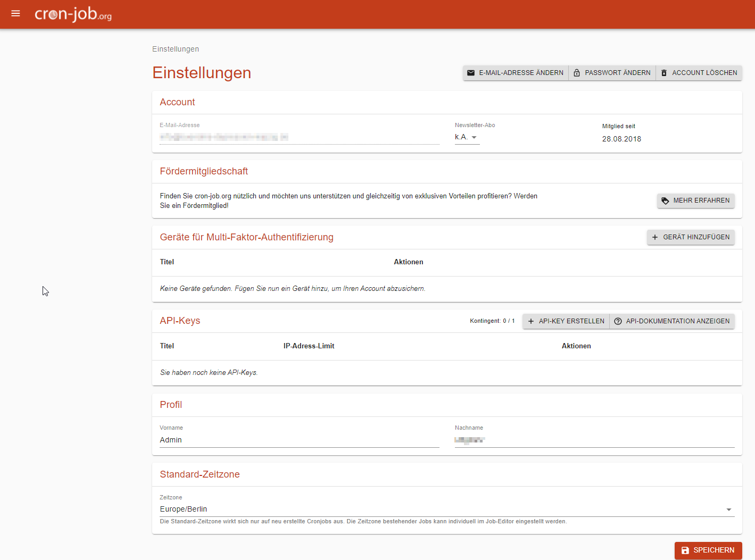Click the Standard-Zeitzone section heading
Viewport: 755px width, 560px height.
coord(200,474)
